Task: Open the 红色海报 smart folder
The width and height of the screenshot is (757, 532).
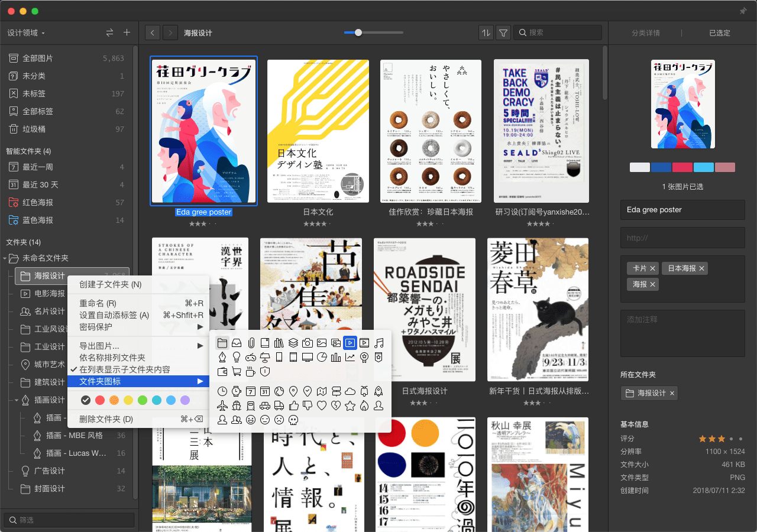Action: point(66,202)
